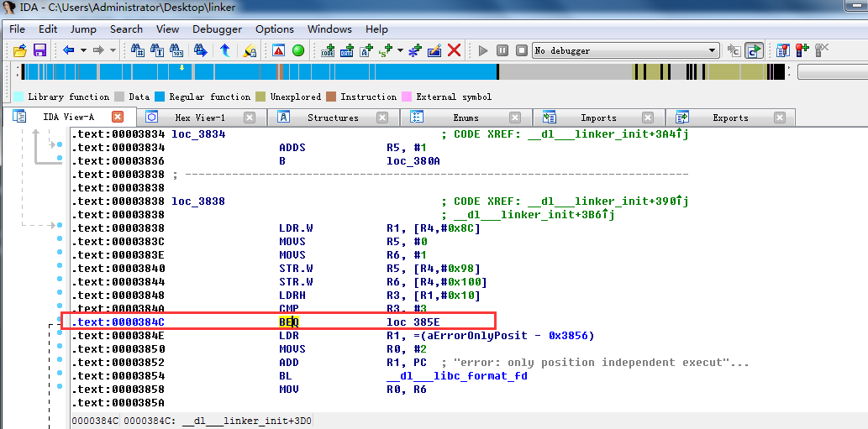Switch to the Enums tab
The width and height of the screenshot is (868, 429).
pyautogui.click(x=466, y=118)
